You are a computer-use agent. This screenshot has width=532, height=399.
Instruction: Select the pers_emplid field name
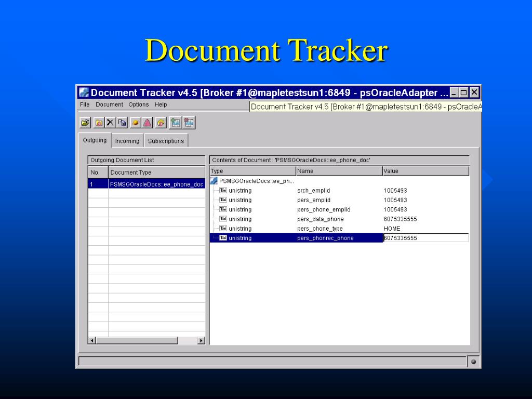tap(314, 200)
